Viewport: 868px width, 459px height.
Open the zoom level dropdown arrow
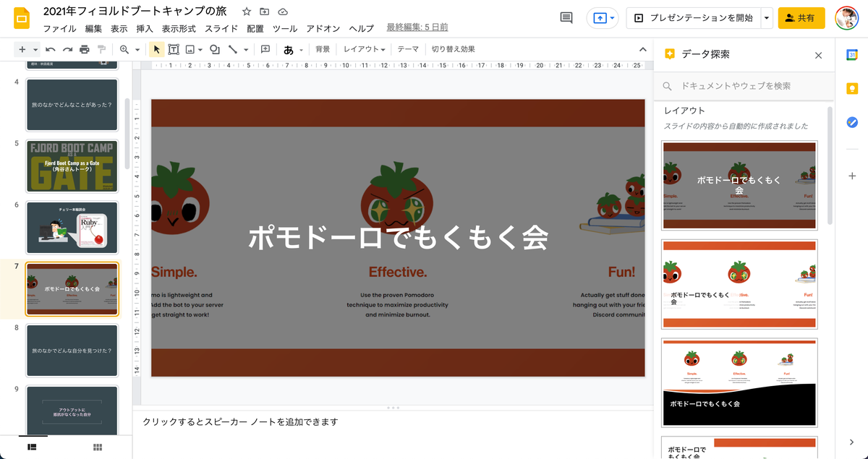[x=137, y=49]
